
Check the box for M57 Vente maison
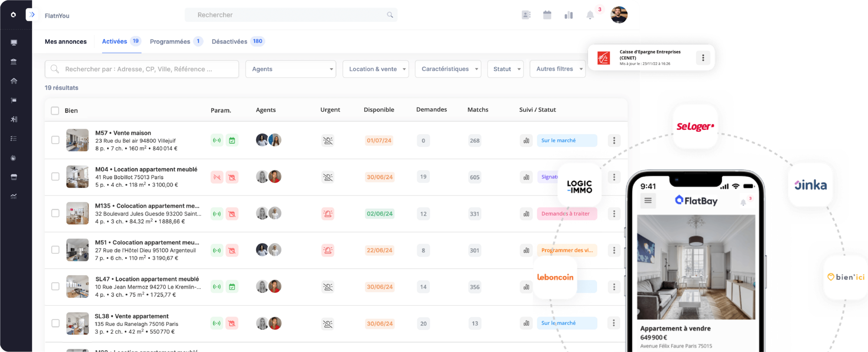(x=55, y=140)
